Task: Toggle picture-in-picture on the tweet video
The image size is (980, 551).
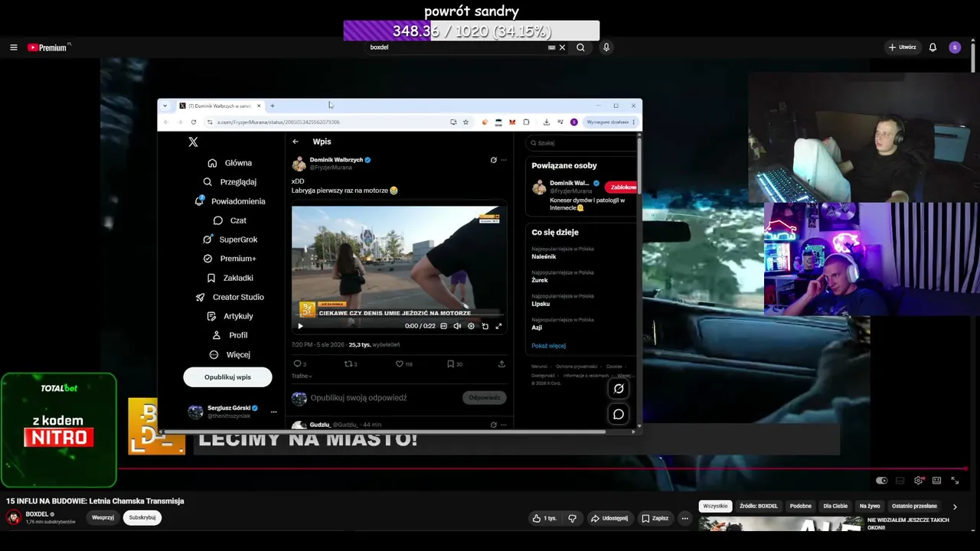Action: point(485,326)
